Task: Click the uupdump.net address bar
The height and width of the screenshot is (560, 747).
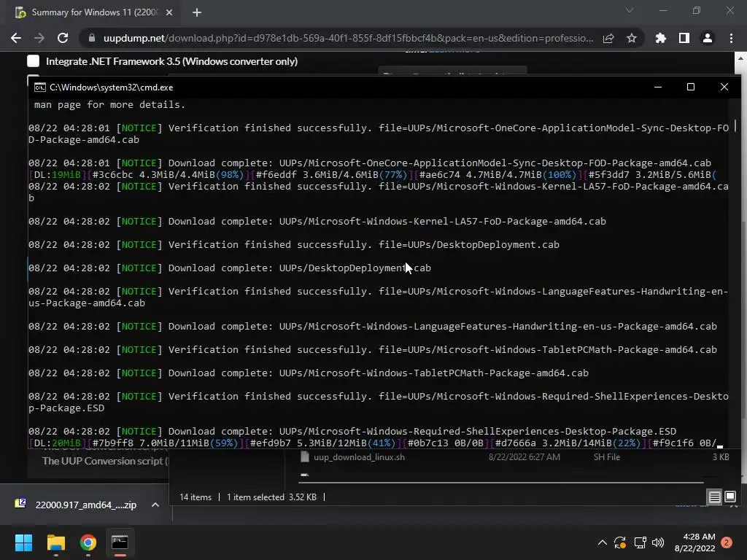Action: (348, 38)
